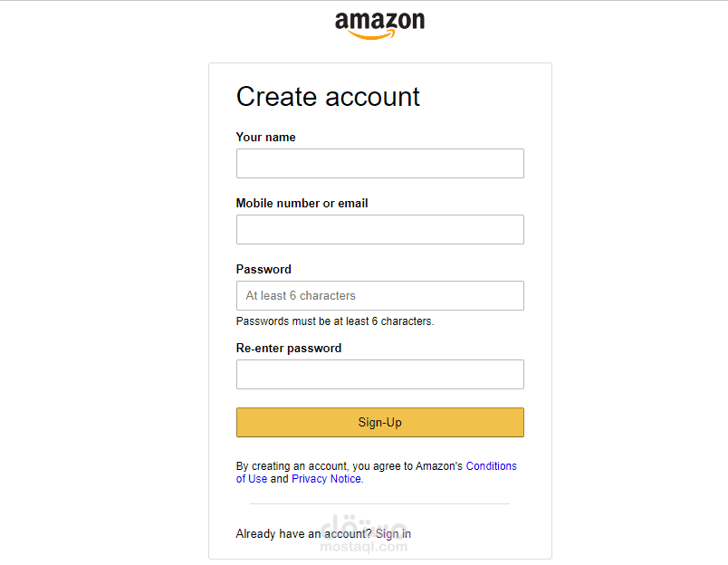The height and width of the screenshot is (565, 728).
Task: Click the "By creating an account" agreement text
Action: (349, 466)
